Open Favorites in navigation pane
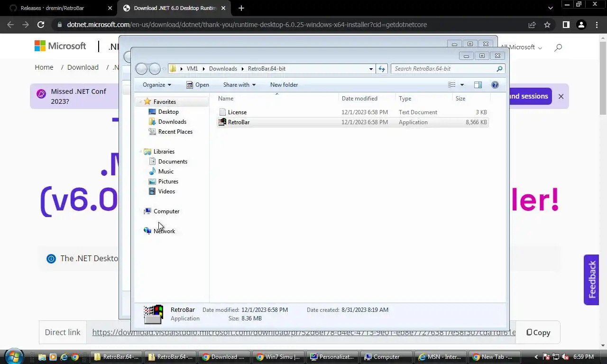Viewport: 607px width, 364px height. tap(165, 102)
